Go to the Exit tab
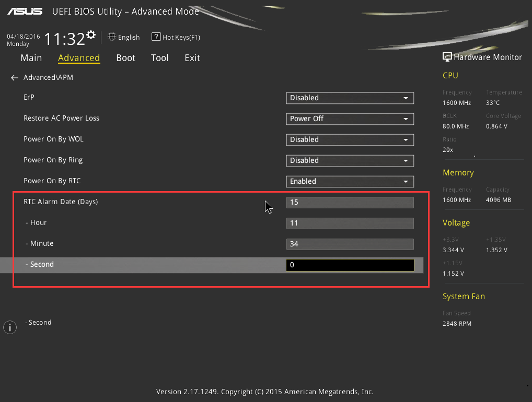This screenshot has width=532, height=402. coord(192,58)
